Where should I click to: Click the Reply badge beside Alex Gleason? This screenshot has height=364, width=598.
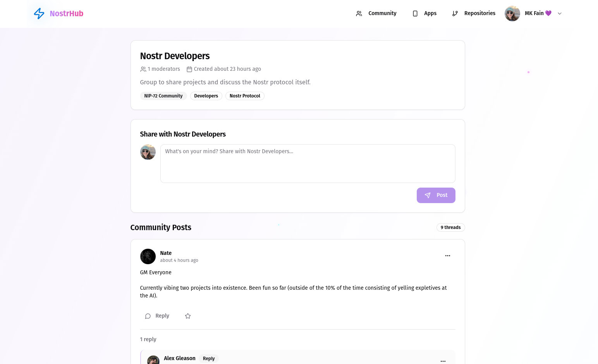[209, 359]
